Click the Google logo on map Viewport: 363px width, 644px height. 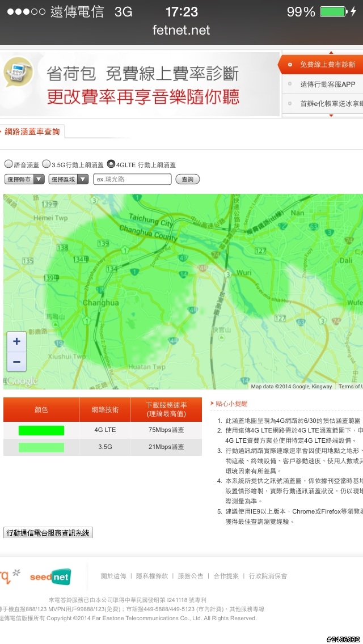point(22,381)
